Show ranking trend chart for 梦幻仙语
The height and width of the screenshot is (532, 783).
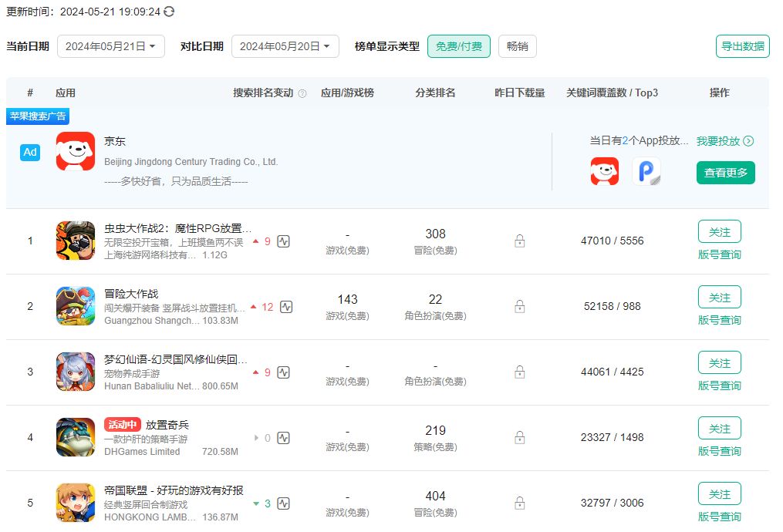[284, 372]
